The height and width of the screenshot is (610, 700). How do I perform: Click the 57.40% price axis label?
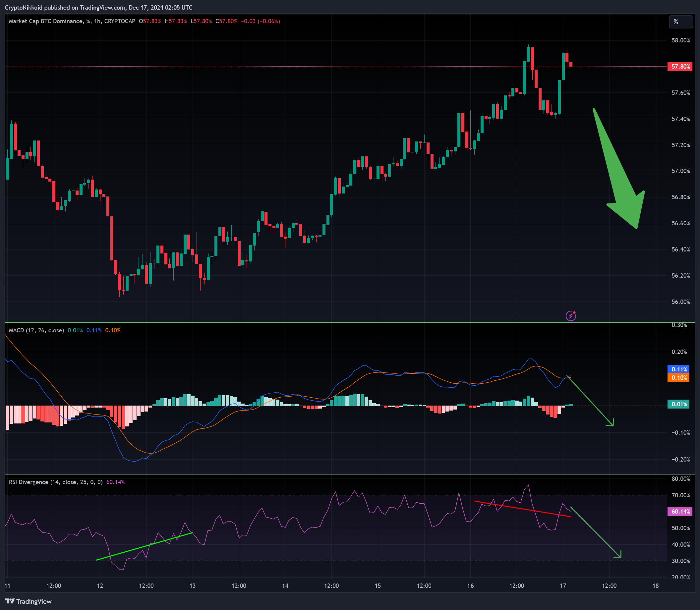click(x=681, y=119)
